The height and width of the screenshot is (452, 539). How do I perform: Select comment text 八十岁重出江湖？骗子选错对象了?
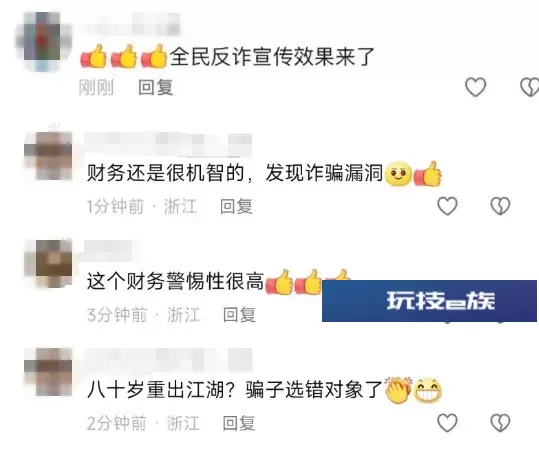[x=235, y=390]
